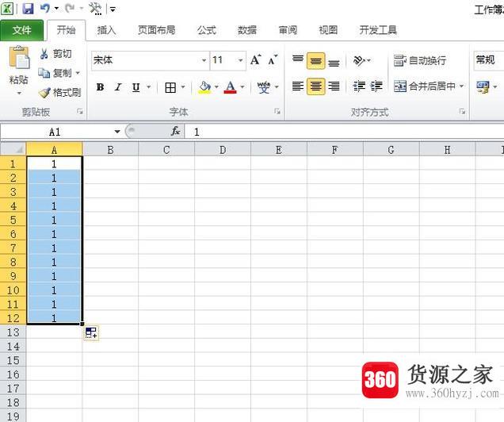This screenshot has width=504, height=422.
Task: Open the number format box 常规
Action: 489,60
